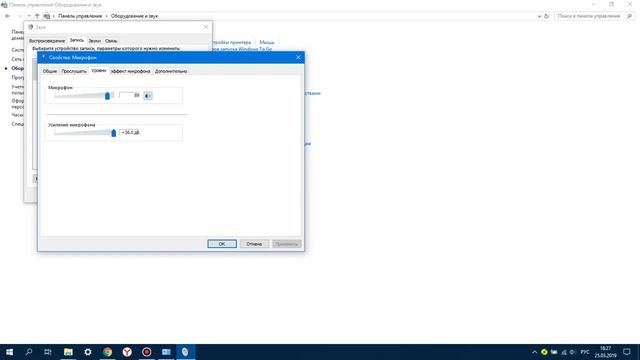Viewport: 640px width, 360px height.
Task: Open the recent locations dropdown arrow
Action: 29,16
